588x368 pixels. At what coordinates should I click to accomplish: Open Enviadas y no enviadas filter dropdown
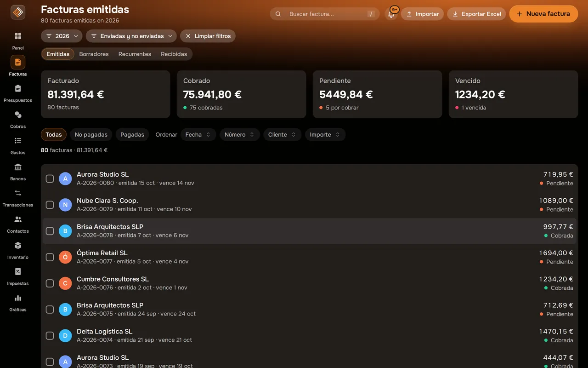click(131, 36)
